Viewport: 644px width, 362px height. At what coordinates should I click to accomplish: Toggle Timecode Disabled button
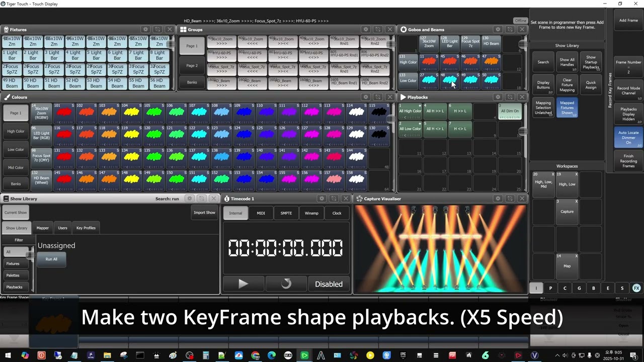pyautogui.click(x=329, y=284)
